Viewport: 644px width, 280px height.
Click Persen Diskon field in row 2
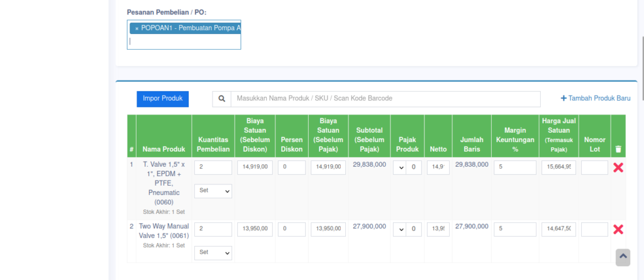[291, 230]
